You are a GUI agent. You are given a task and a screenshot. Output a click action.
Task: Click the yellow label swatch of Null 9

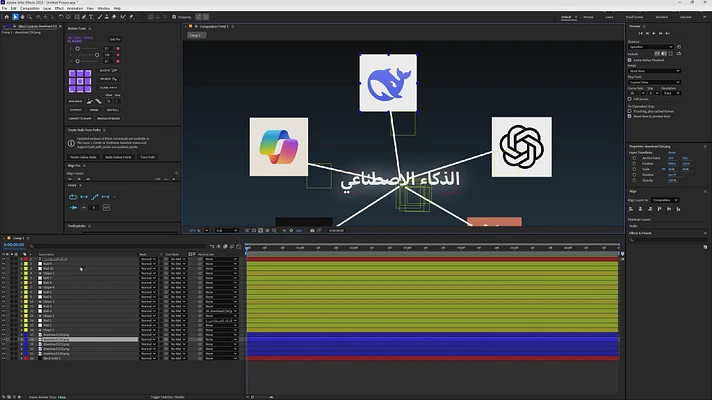click(x=26, y=264)
